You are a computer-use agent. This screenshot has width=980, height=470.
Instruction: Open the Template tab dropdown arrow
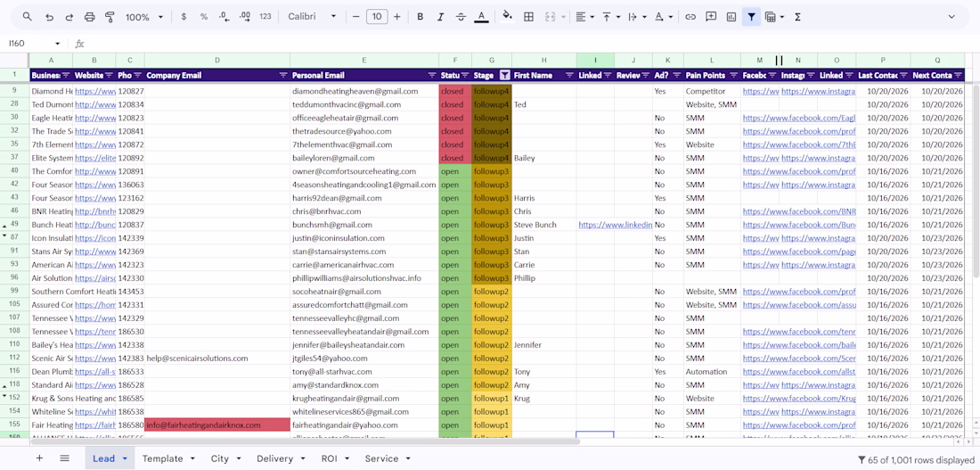[x=192, y=458]
